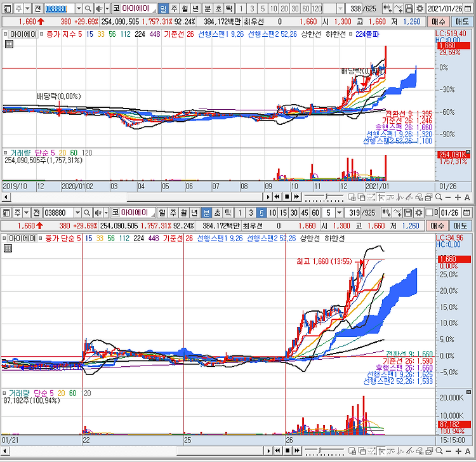Click 매수 buy button in upper chart
This screenshot has height=462, width=476.
pyautogui.click(x=439, y=22)
